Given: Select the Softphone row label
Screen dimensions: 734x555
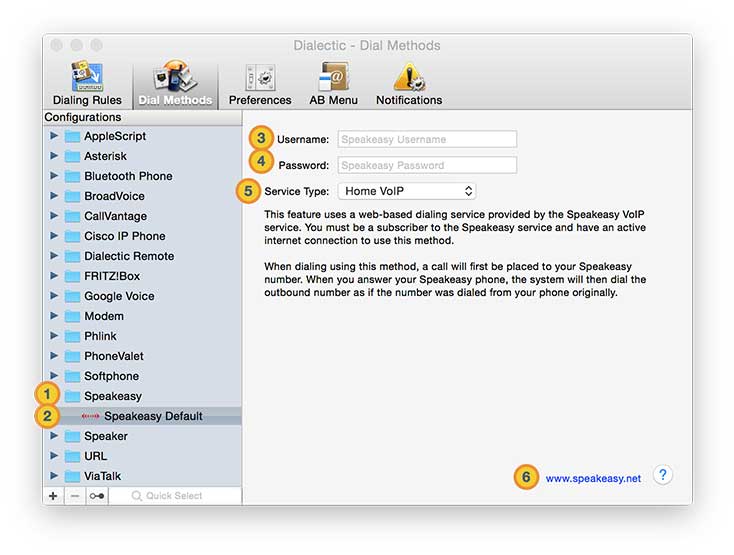Looking at the screenshot, I should coord(111,377).
